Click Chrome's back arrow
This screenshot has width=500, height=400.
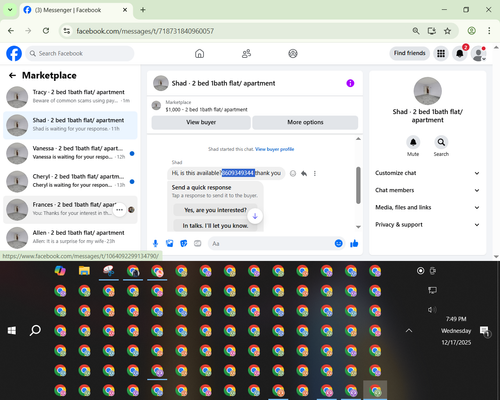pos(11,31)
